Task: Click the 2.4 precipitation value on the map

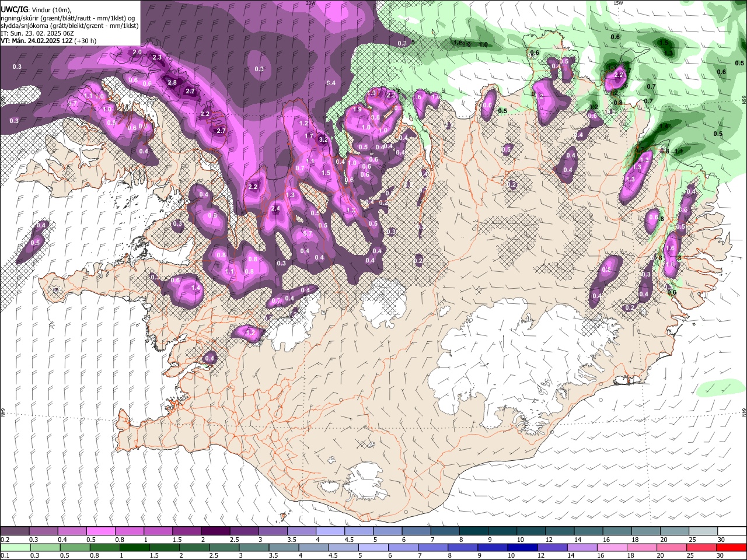Action: click(276, 208)
